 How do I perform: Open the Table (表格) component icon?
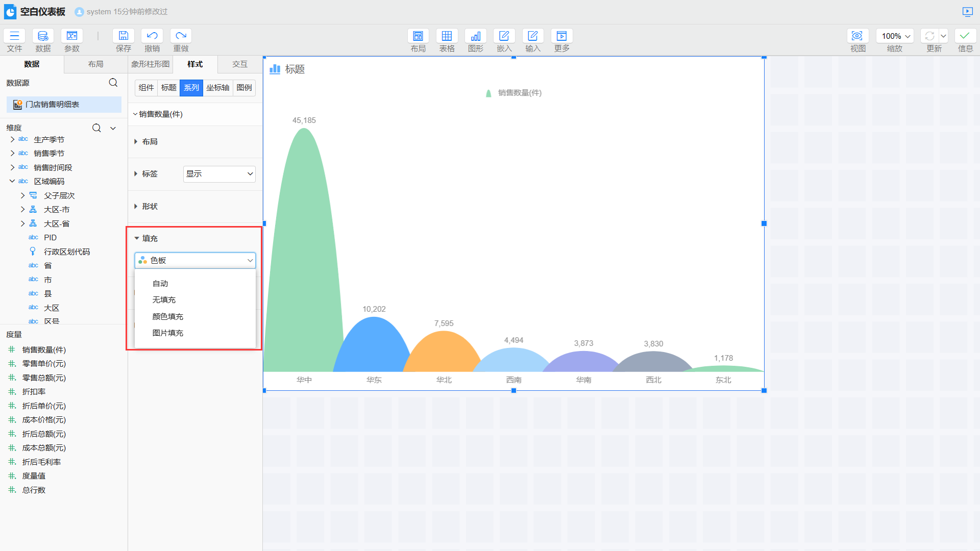click(x=447, y=36)
